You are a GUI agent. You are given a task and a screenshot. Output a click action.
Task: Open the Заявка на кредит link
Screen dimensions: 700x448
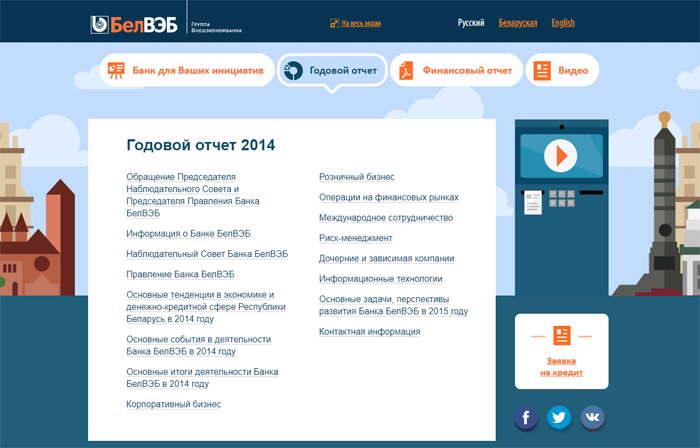click(561, 366)
